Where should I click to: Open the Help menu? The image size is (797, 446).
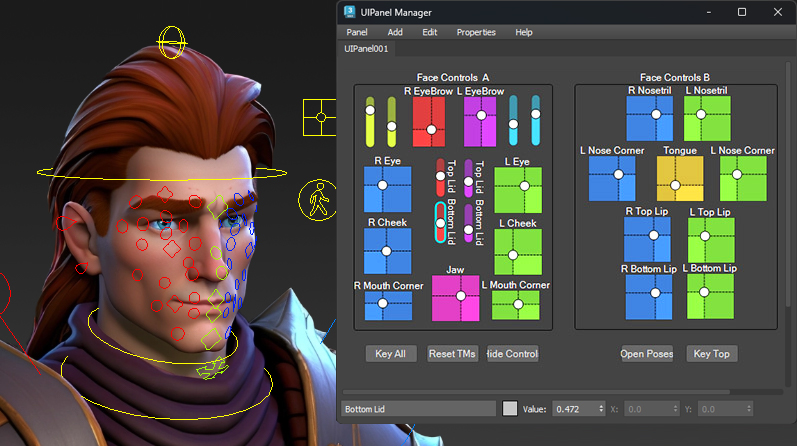click(524, 32)
